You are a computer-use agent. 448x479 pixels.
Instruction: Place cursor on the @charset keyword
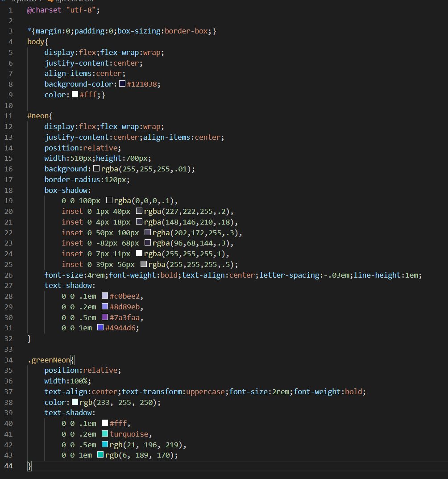[44, 10]
